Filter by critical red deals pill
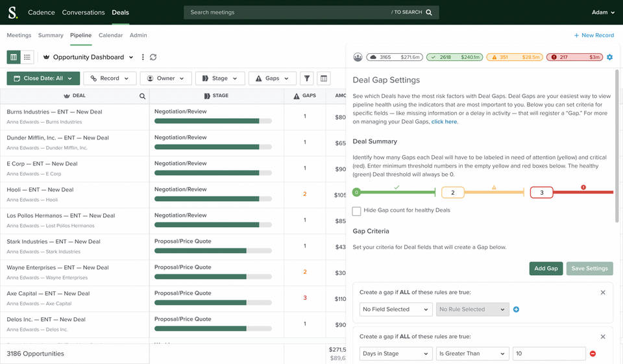The width and height of the screenshot is (623, 364). (x=575, y=57)
